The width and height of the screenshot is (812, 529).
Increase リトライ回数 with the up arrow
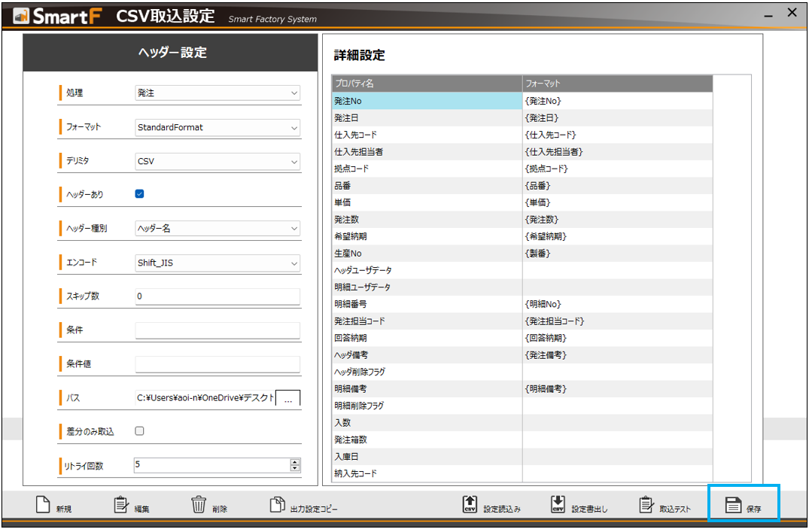[x=294, y=462]
